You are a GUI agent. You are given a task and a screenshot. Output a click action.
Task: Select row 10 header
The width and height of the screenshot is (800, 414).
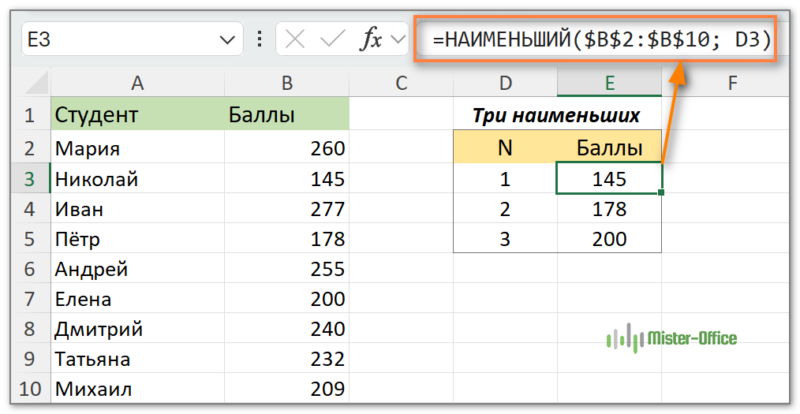[25, 388]
